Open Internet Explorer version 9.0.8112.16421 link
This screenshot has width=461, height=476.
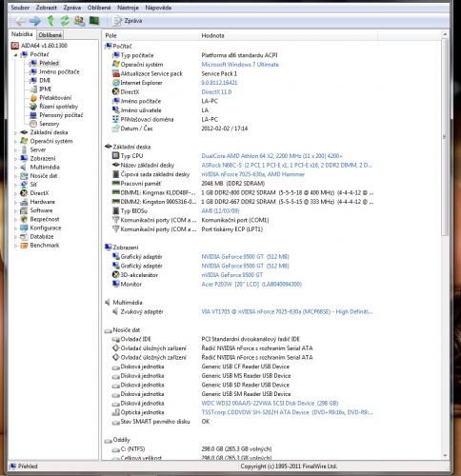click(219, 83)
